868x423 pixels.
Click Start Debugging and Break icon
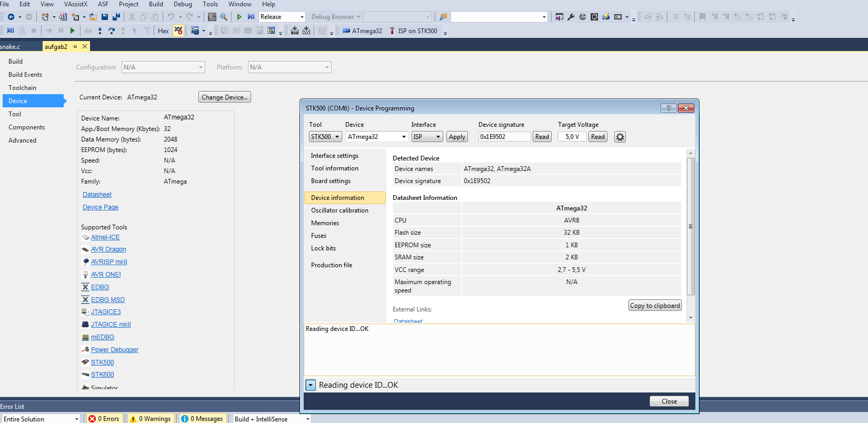(x=251, y=17)
